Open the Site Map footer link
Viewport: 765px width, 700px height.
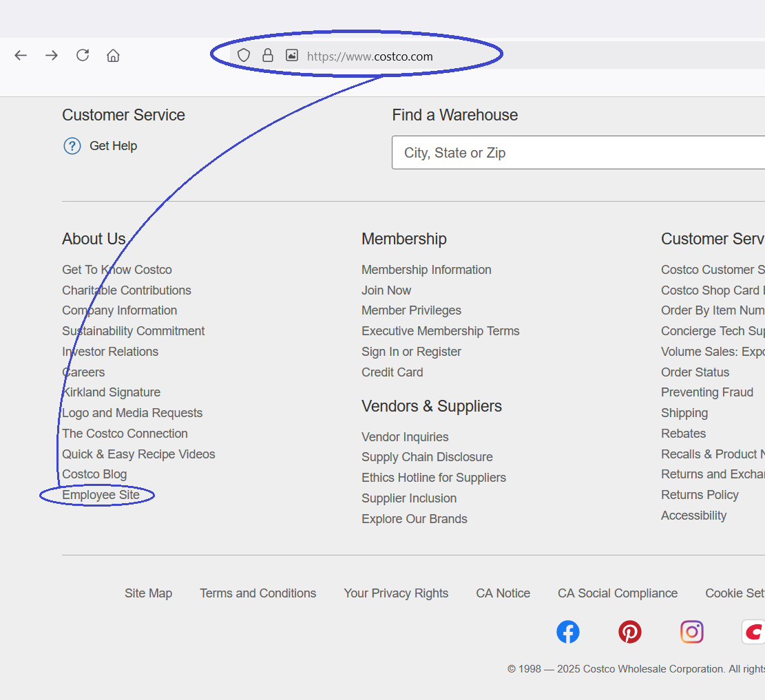(x=148, y=593)
